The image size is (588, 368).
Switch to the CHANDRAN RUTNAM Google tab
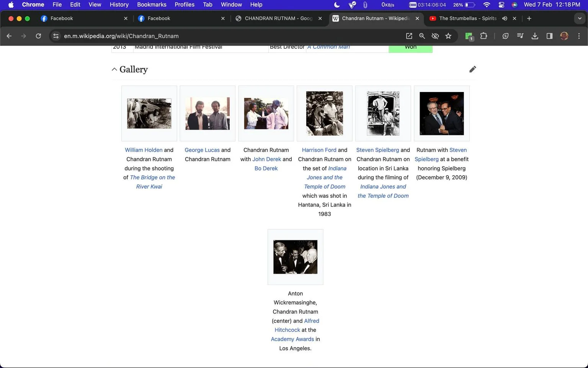(278, 18)
